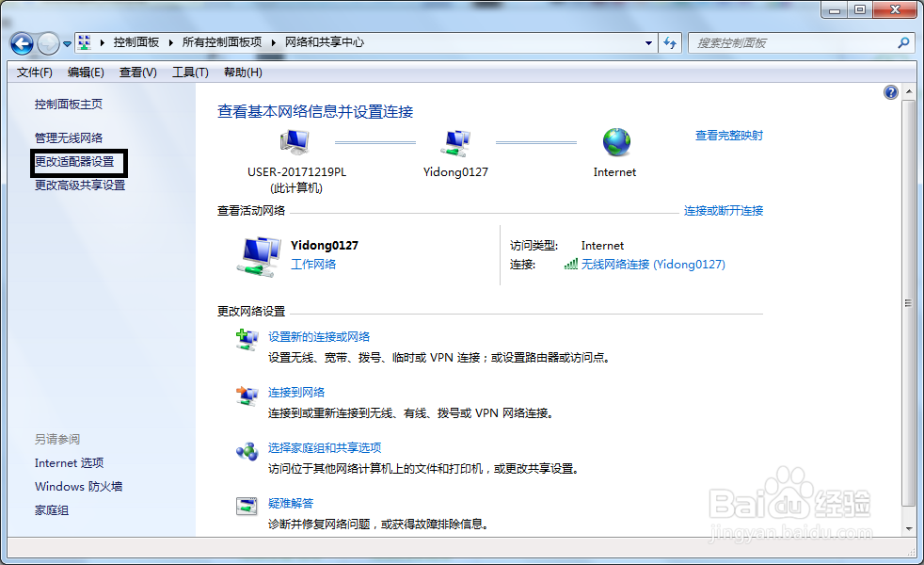Open the address bar history dropdown arrow

pyautogui.click(x=648, y=43)
